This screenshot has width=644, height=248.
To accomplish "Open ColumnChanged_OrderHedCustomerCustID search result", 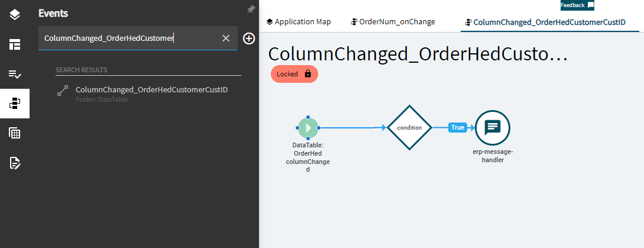I will pos(151,90).
